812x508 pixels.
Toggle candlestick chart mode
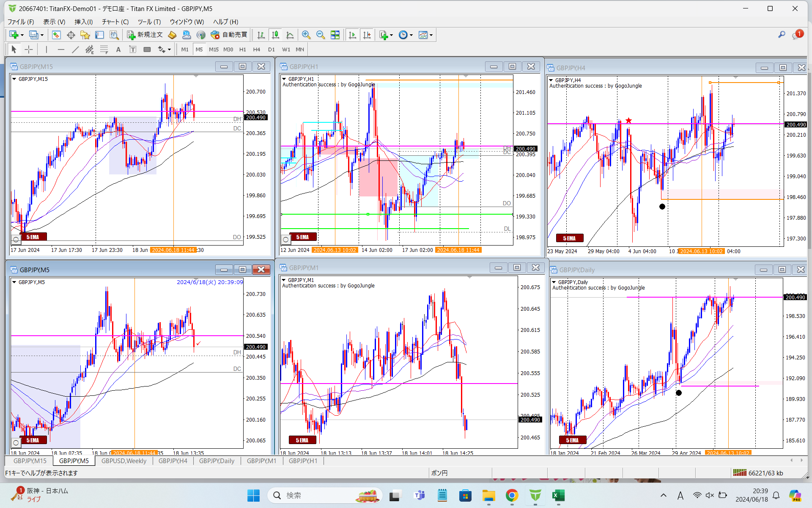(275, 35)
